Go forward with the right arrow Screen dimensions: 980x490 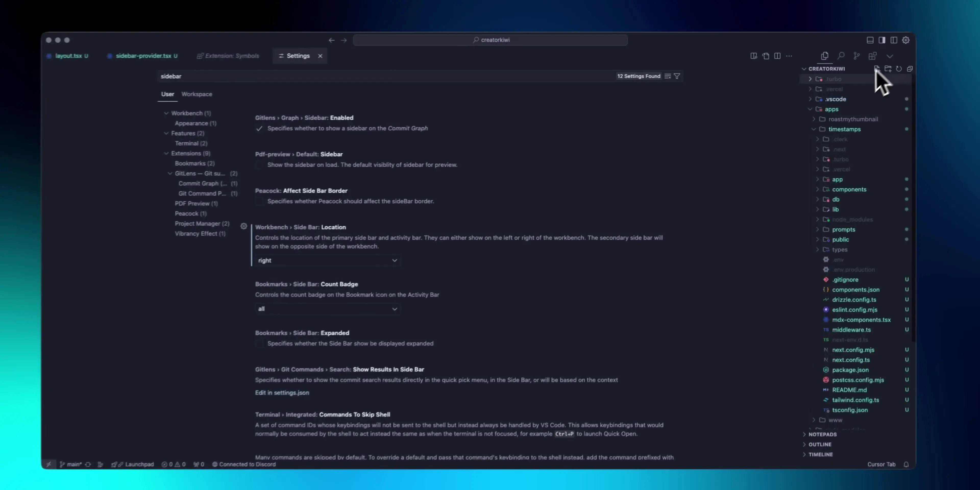(344, 40)
